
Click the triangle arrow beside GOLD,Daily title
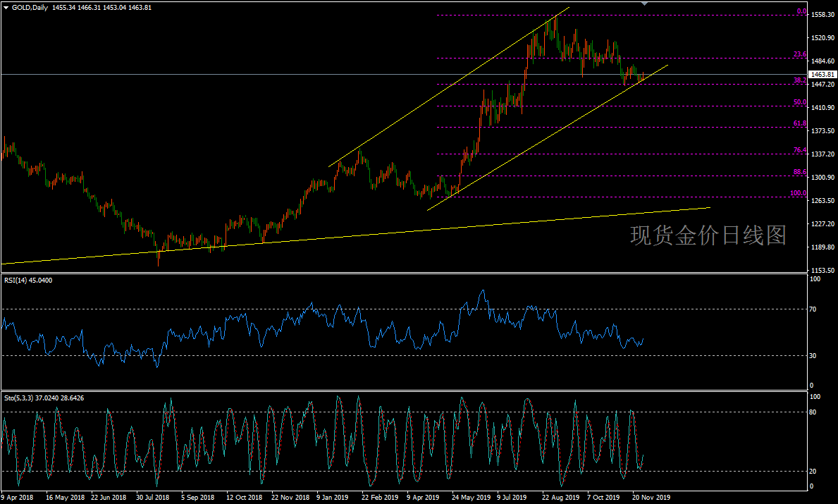point(6,8)
